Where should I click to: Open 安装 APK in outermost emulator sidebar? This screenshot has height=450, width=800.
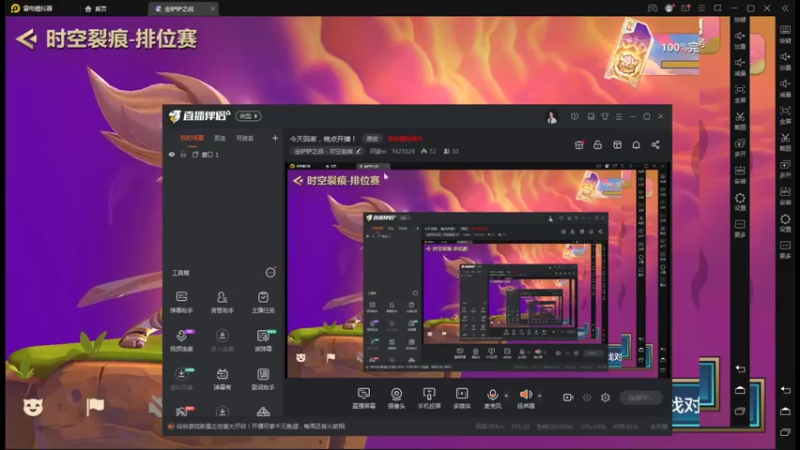(785, 195)
